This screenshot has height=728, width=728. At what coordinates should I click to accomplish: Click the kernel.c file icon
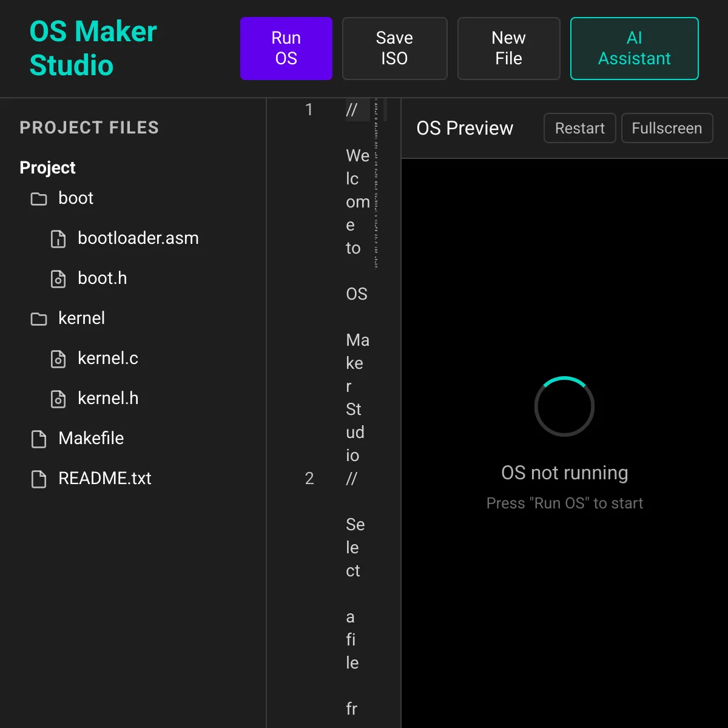(58, 359)
